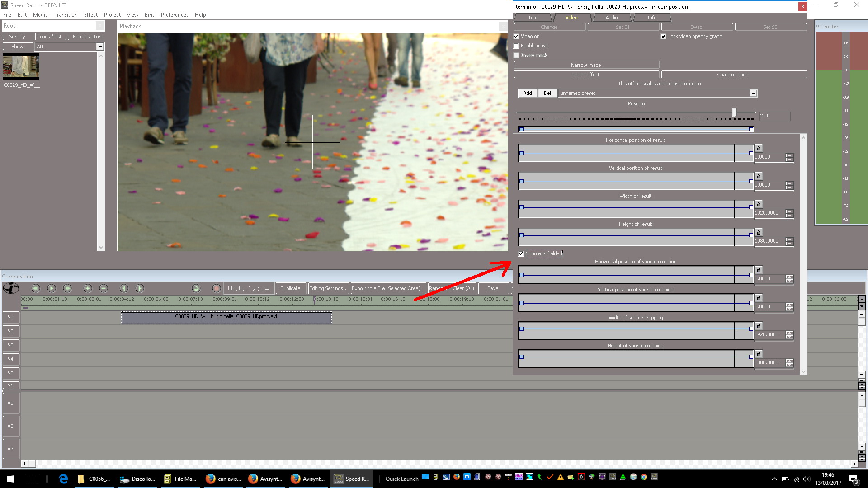The width and height of the screenshot is (868, 488).
Task: Enable the mask checkbox
Action: coord(517,46)
